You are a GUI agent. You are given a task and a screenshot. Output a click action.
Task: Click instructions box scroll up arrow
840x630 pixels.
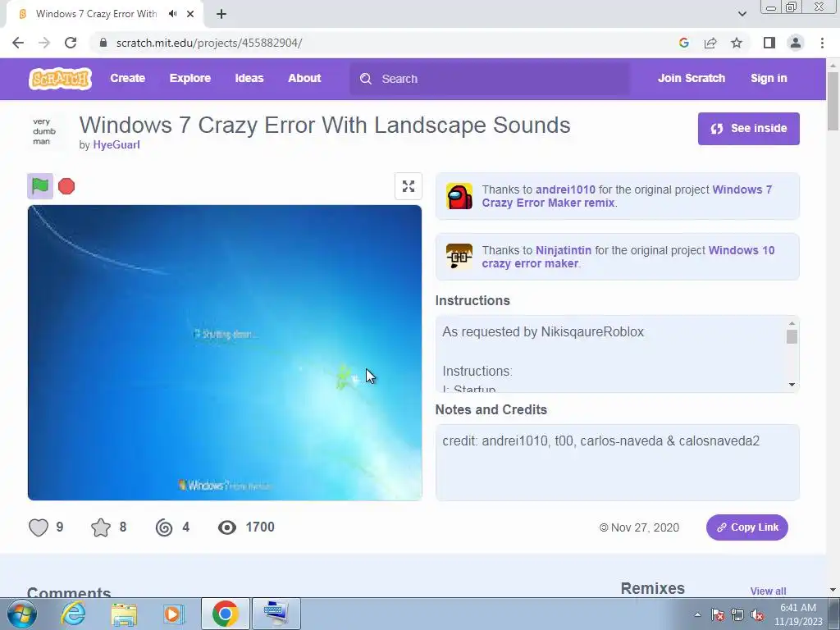pos(792,323)
